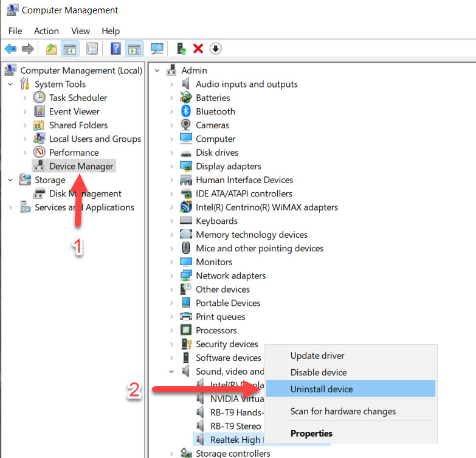Click Scan for hardware changes monitor icon
Screen dimensions: 476x458
point(157,49)
